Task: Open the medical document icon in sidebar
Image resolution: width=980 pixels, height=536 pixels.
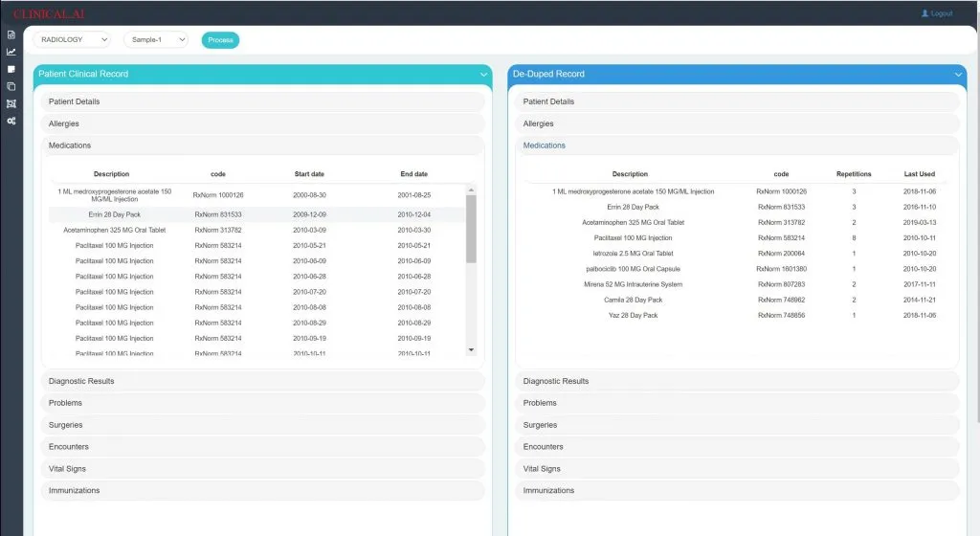Action: [x=11, y=35]
